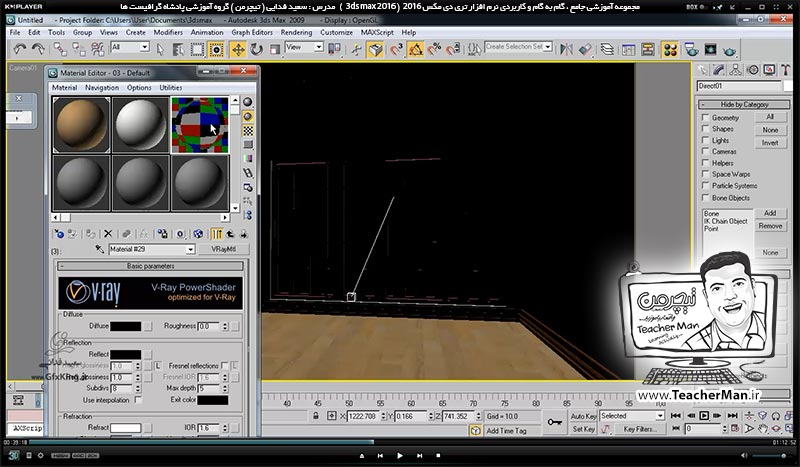Screen dimensions: 800x467
Task: Open the Layer Manager icon
Action: tap(607, 50)
